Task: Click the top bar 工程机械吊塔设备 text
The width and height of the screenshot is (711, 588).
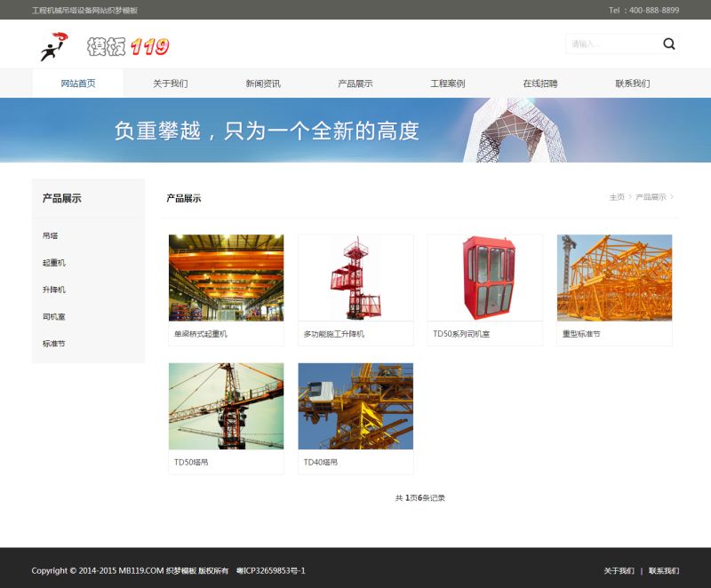Action: coord(84,10)
